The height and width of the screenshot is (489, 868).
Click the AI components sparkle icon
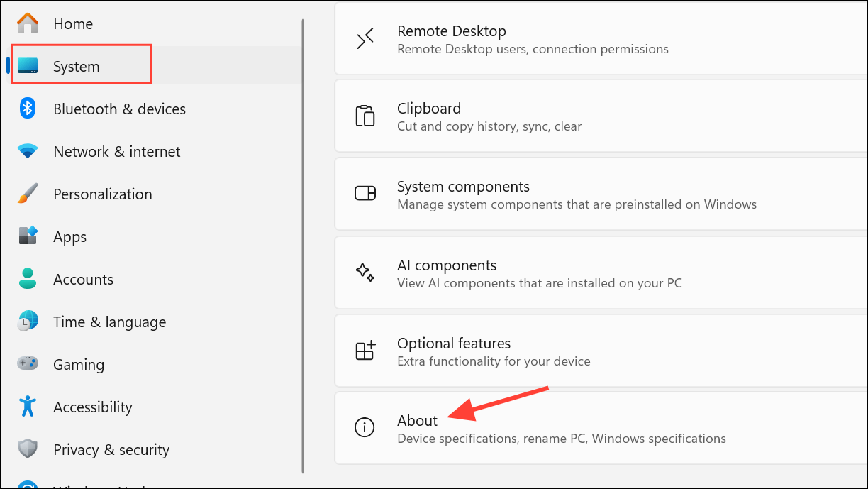tap(365, 273)
